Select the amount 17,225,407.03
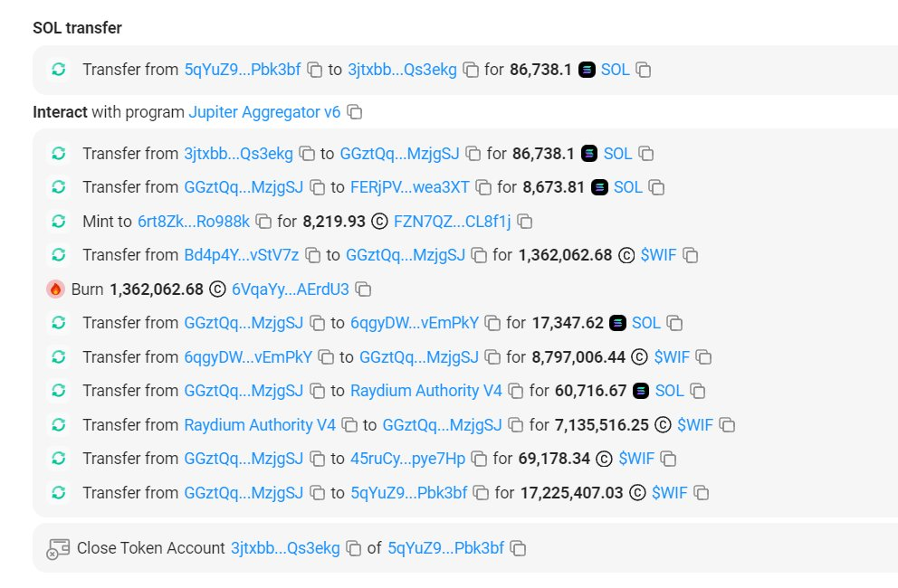 click(571, 493)
